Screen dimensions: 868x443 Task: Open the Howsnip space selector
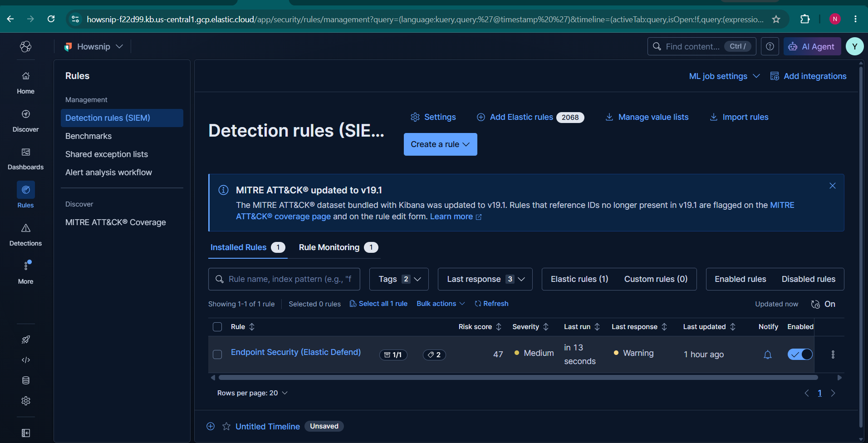tap(93, 46)
